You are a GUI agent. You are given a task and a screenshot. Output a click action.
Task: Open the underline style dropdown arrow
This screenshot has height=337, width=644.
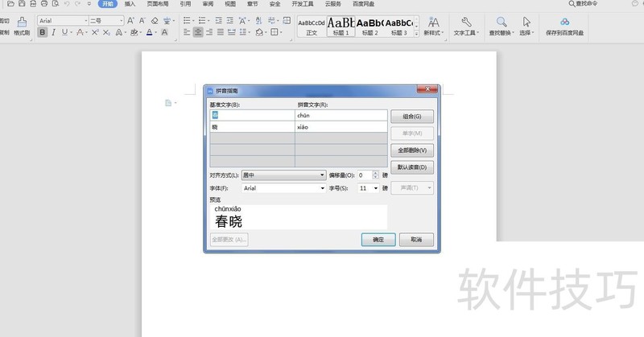click(72, 32)
